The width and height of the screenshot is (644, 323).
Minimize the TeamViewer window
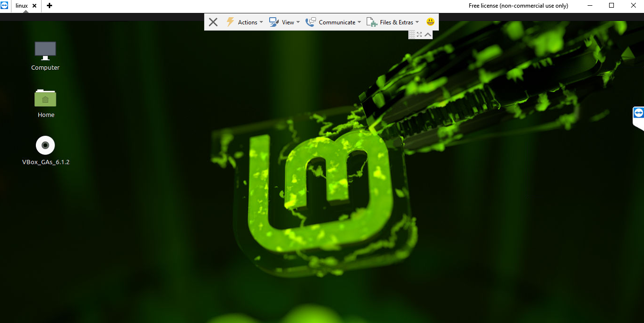[x=589, y=6]
